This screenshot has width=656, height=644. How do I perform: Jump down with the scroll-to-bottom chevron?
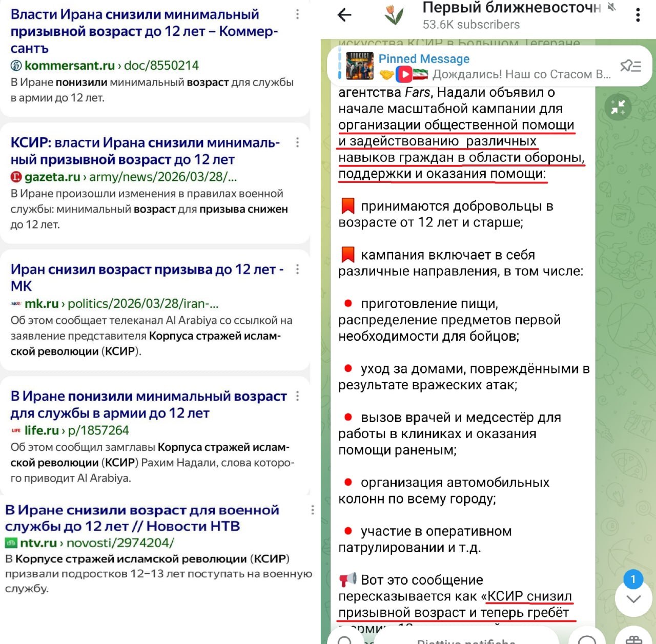[x=633, y=598]
